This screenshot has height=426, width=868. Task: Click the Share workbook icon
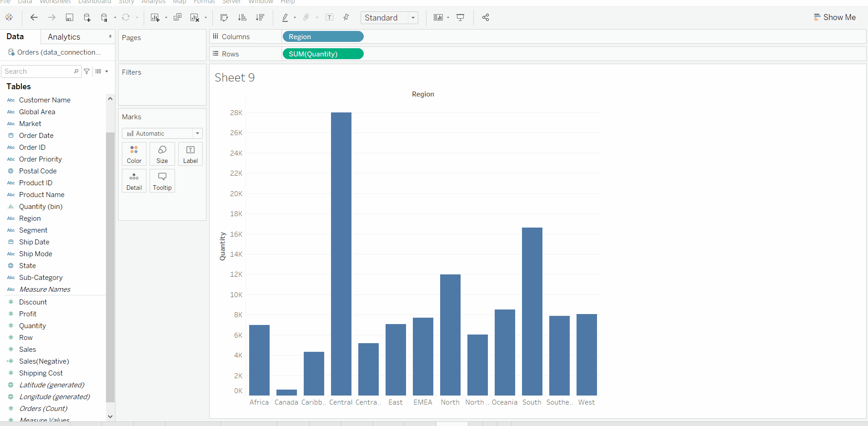[485, 17]
